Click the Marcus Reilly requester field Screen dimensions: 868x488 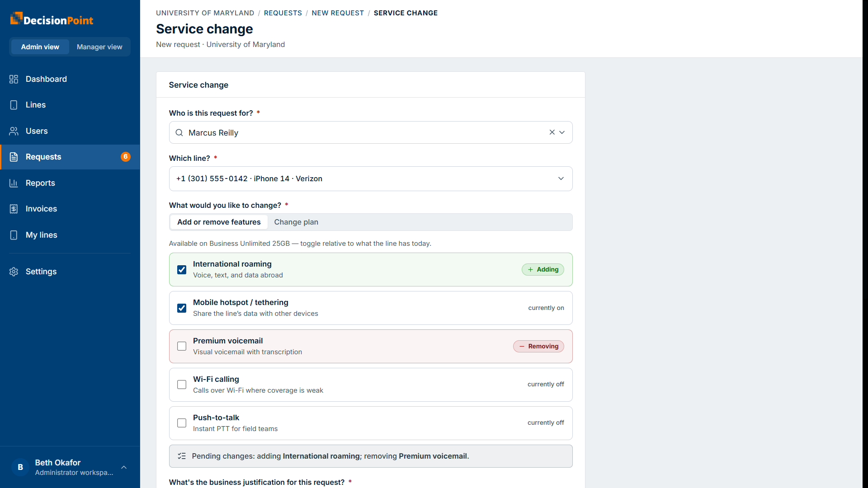pos(371,132)
